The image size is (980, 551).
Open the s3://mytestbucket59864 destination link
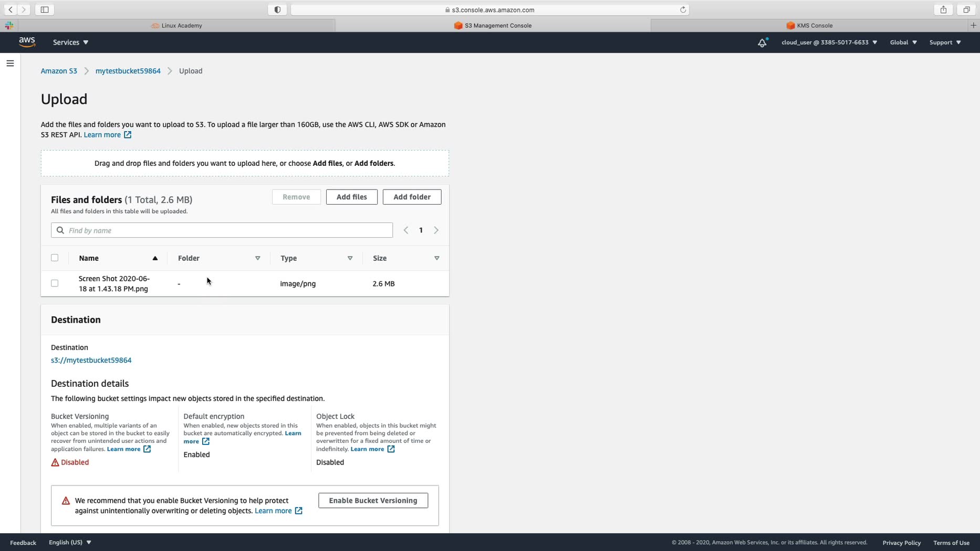click(x=91, y=361)
